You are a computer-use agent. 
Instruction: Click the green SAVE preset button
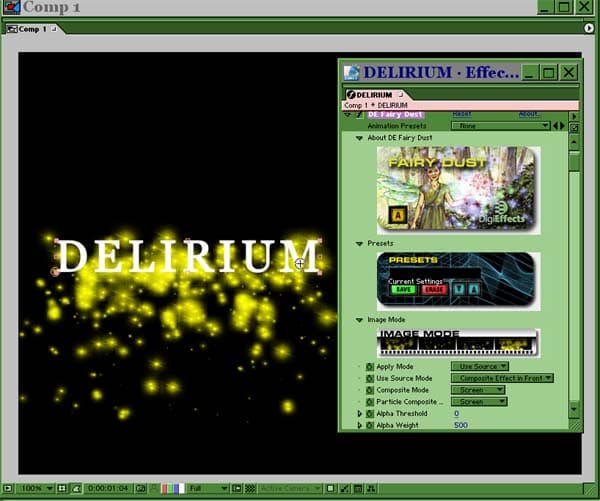[403, 289]
